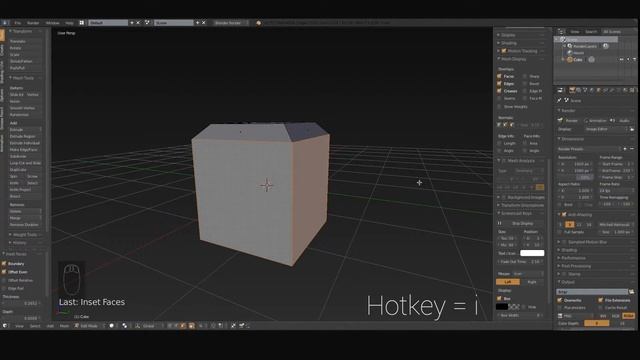Open the Render tab icon in Properties editor
This screenshot has height=360, width=640.
(572, 90)
